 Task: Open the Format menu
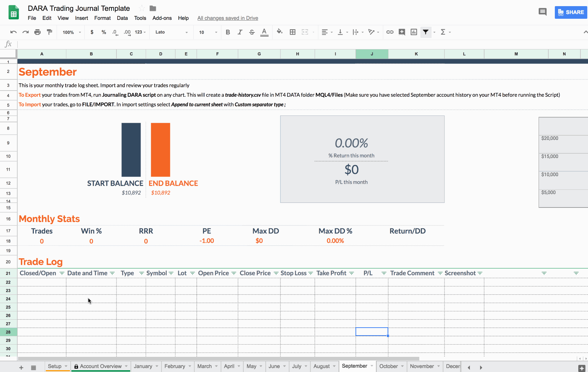pos(102,18)
